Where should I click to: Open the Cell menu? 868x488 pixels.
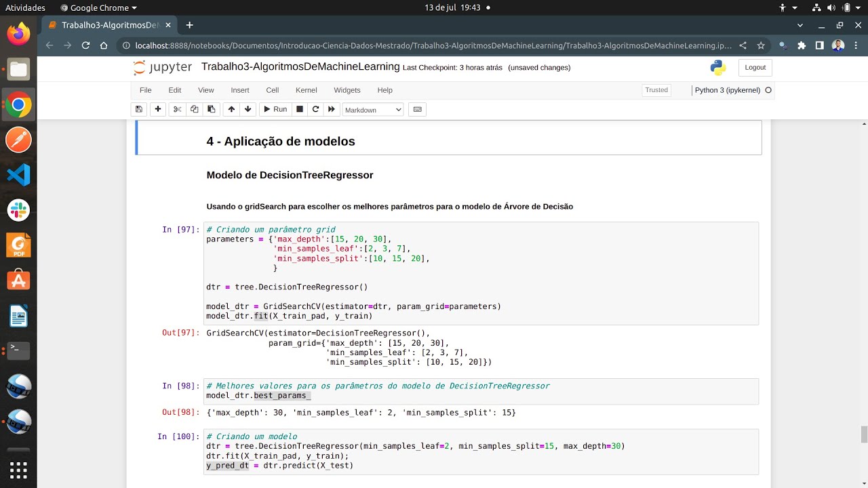click(x=273, y=90)
